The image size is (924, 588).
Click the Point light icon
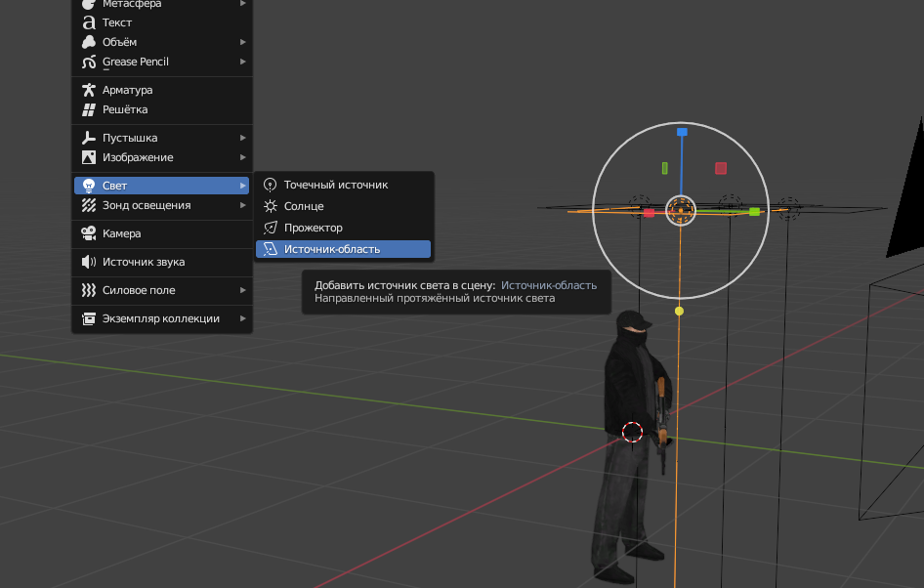click(x=271, y=185)
